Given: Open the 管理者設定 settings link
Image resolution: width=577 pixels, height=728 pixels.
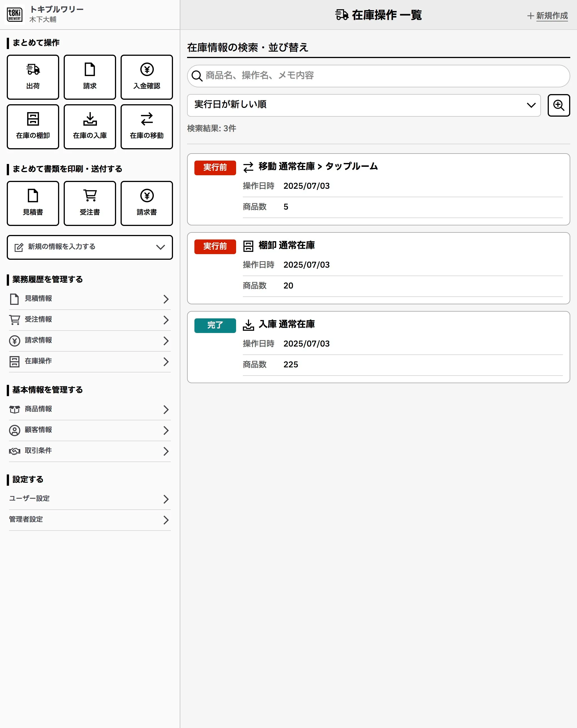Looking at the screenshot, I should 90,520.
